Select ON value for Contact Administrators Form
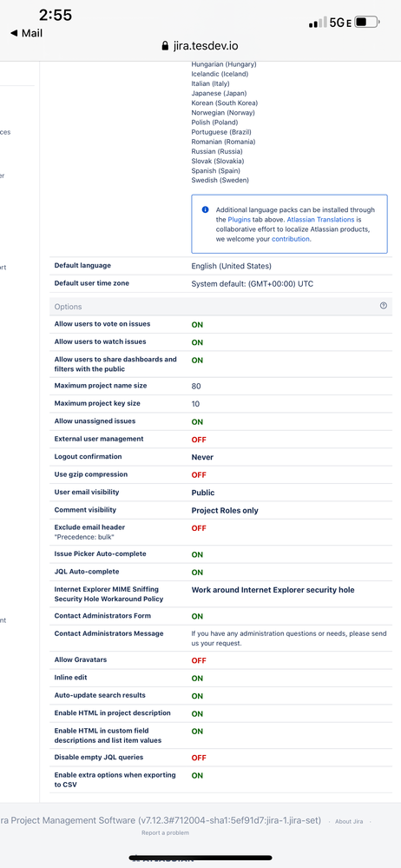The width and height of the screenshot is (401, 868). [x=197, y=616]
